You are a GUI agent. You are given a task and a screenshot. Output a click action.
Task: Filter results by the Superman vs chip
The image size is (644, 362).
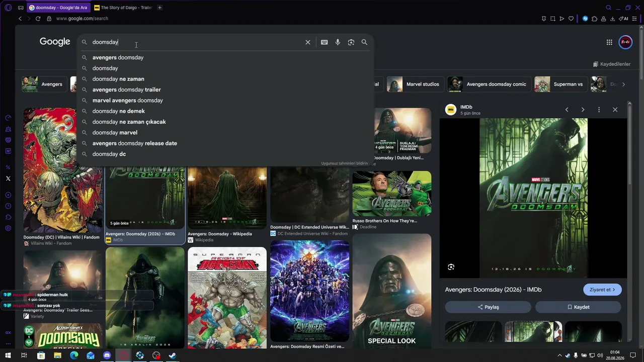pyautogui.click(x=560, y=84)
